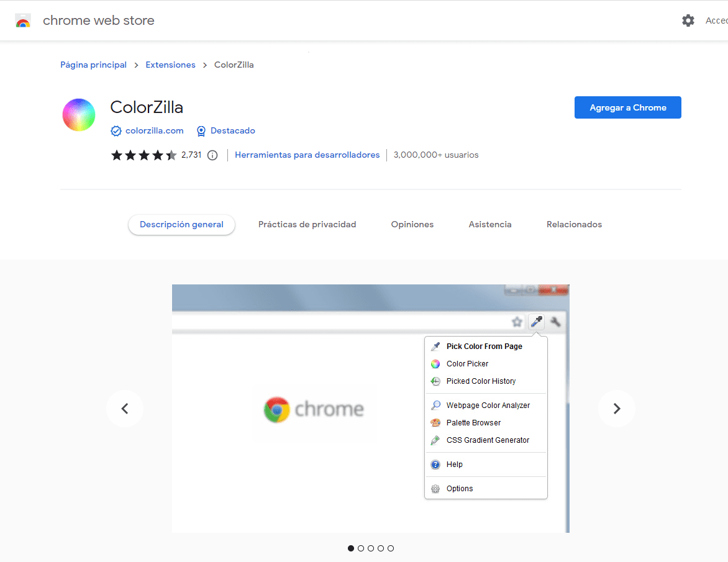Select CSS Gradient Generator menu entry
Image resolution: width=728 pixels, height=562 pixels.
[x=486, y=440]
